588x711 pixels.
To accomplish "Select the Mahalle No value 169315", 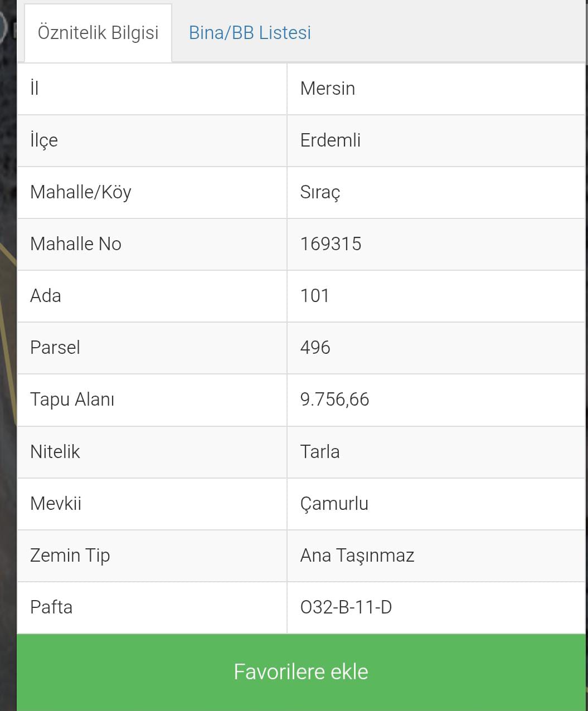I will point(436,244).
